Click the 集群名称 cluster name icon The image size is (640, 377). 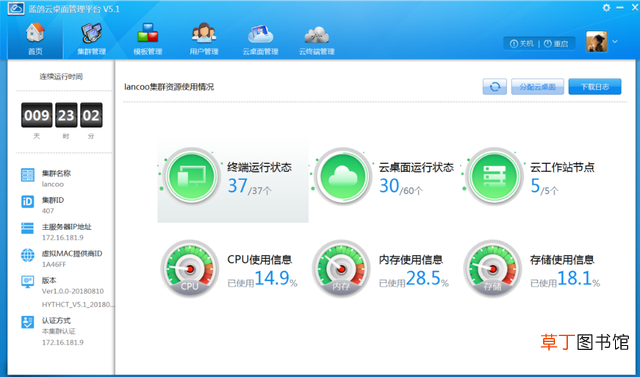(27, 175)
